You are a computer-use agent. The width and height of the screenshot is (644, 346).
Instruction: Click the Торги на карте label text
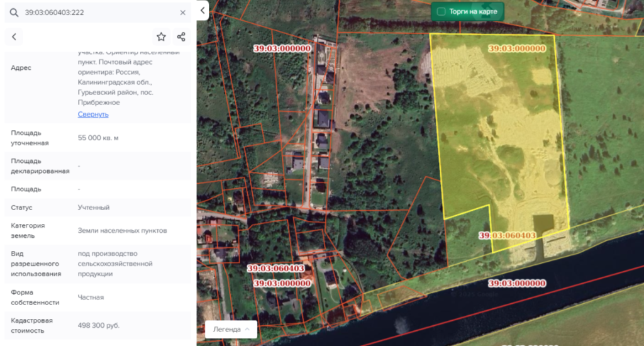pyautogui.click(x=473, y=11)
